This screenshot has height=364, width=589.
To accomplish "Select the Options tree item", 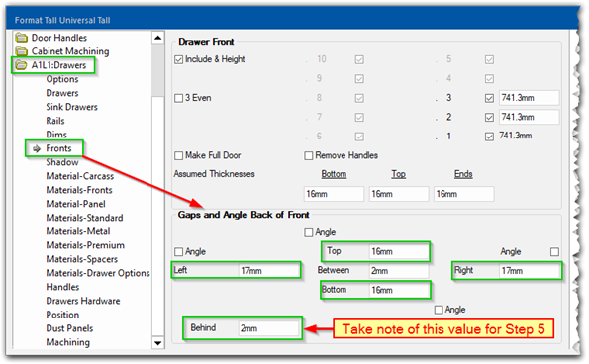I will point(62,79).
